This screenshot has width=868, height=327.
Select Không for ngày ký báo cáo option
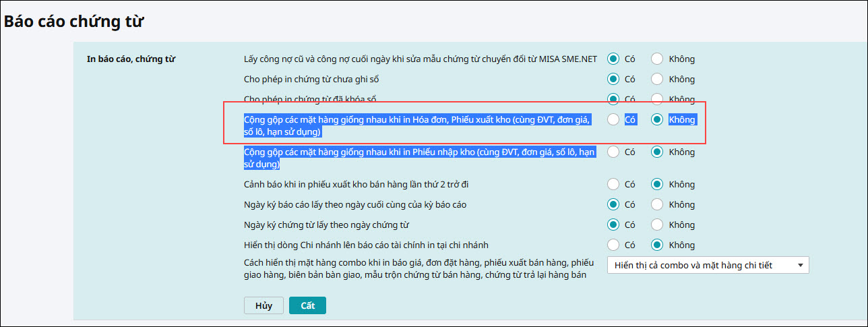click(x=657, y=204)
